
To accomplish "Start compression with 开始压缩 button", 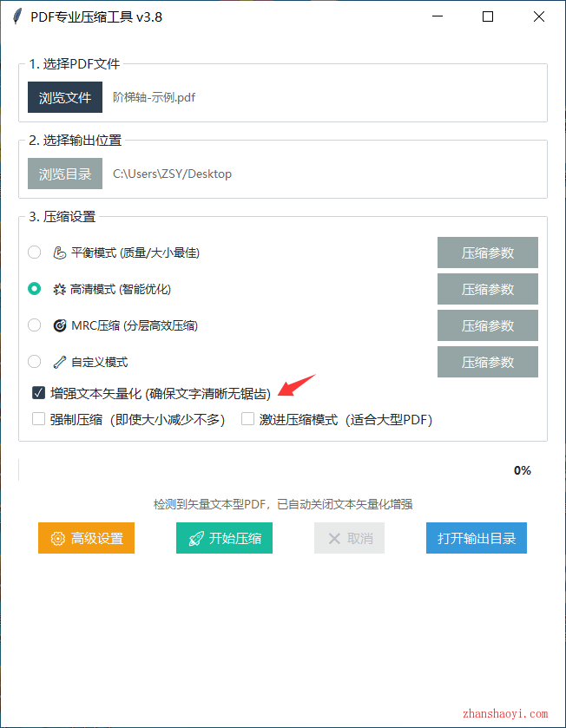I will pyautogui.click(x=224, y=538).
